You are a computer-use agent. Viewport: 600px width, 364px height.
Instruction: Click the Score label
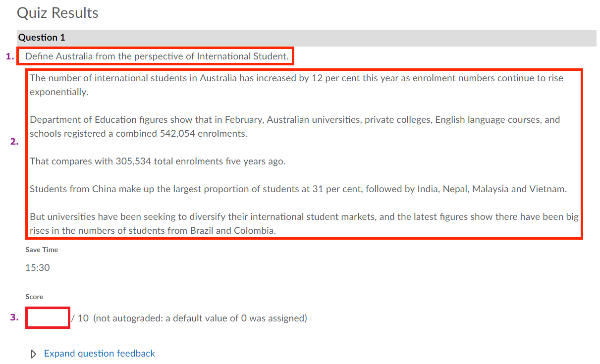point(34,297)
